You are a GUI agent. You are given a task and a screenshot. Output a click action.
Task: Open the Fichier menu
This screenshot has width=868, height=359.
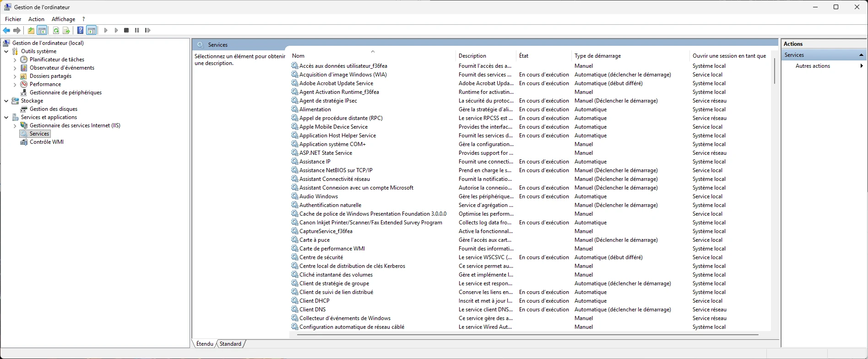click(x=13, y=19)
